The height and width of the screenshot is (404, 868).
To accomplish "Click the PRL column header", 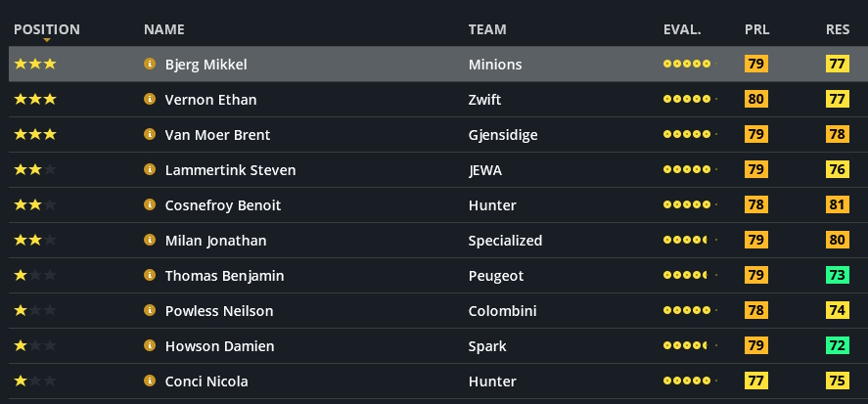I will coord(755,29).
